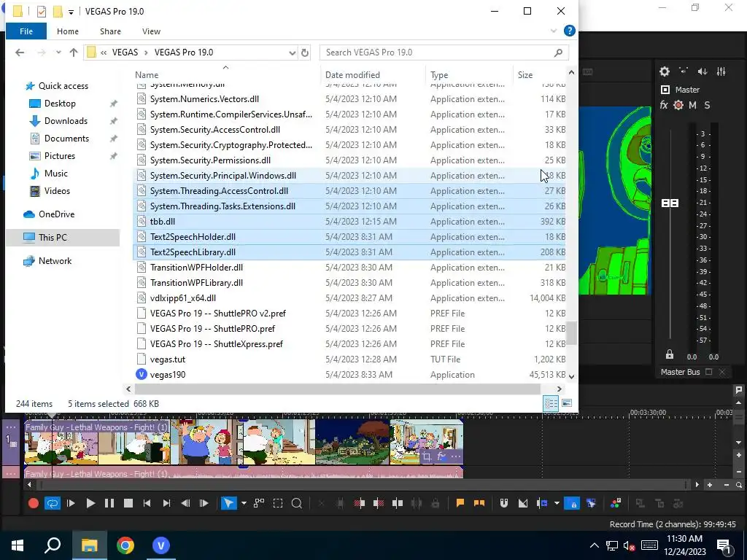Start playback with the Play button
This screenshot has height=560, width=747.
(90, 503)
